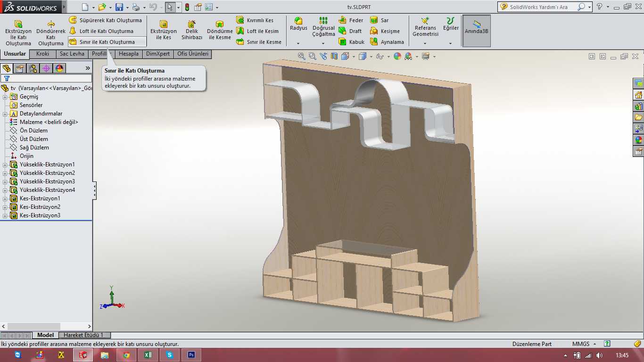Click Süpürerek Katı Oluşturma
Viewport: 644px width, 362px height.
point(106,20)
